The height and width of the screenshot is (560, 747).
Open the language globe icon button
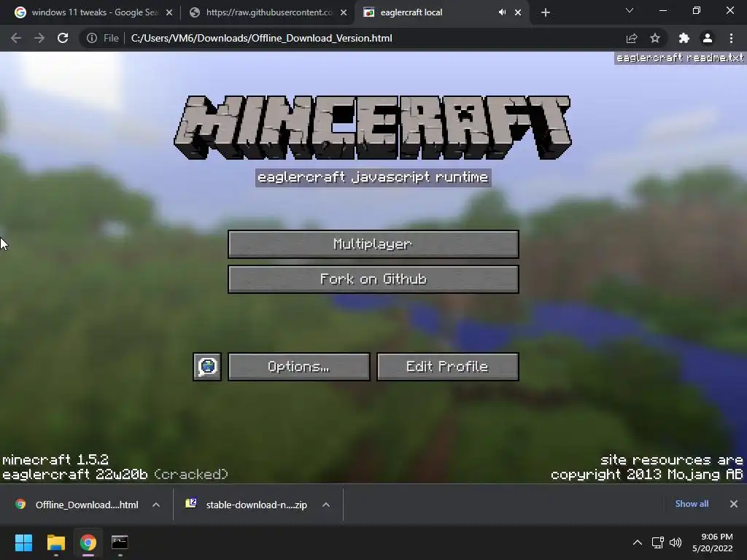point(207,367)
